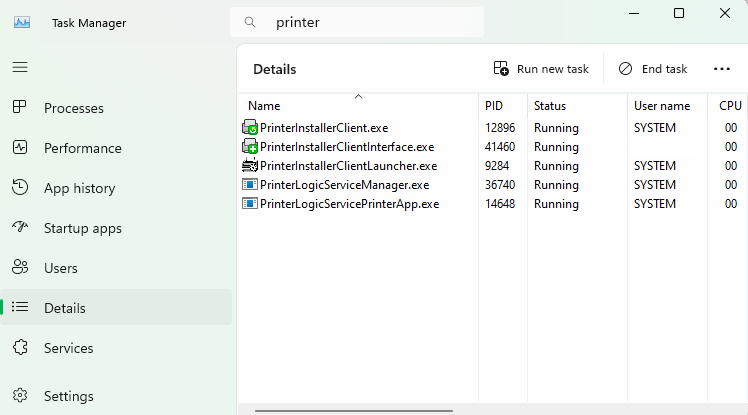Screen dimensions: 748x415
Task: Select the PrinterLogicServiceManager.exe icon
Action: click(250, 184)
